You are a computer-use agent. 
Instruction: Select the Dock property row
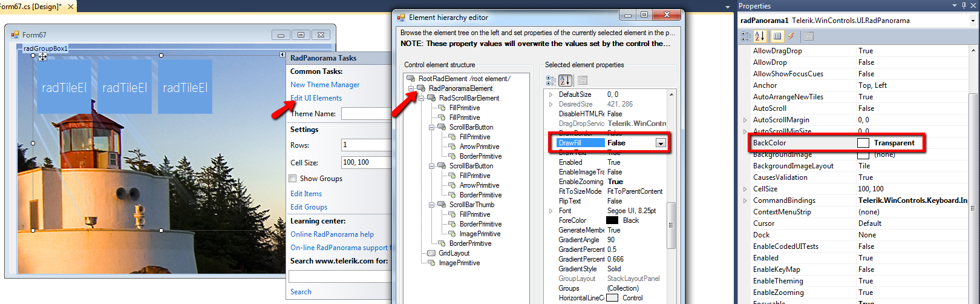tap(858, 235)
